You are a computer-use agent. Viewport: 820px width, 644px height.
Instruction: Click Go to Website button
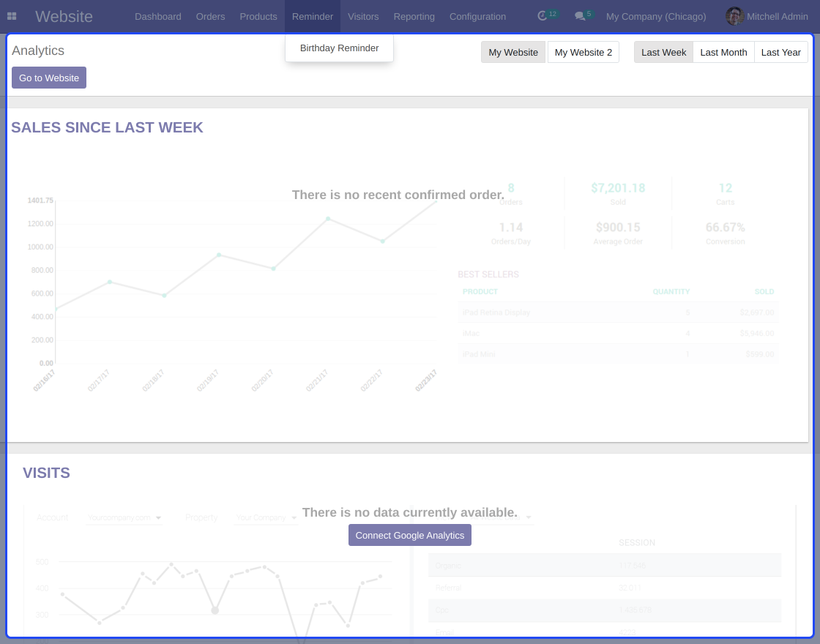49,78
